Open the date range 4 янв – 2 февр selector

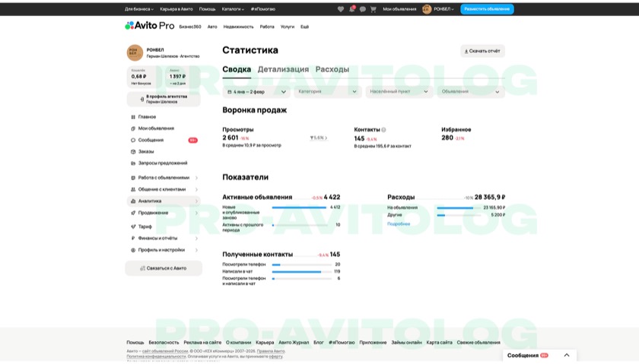pyautogui.click(x=256, y=92)
